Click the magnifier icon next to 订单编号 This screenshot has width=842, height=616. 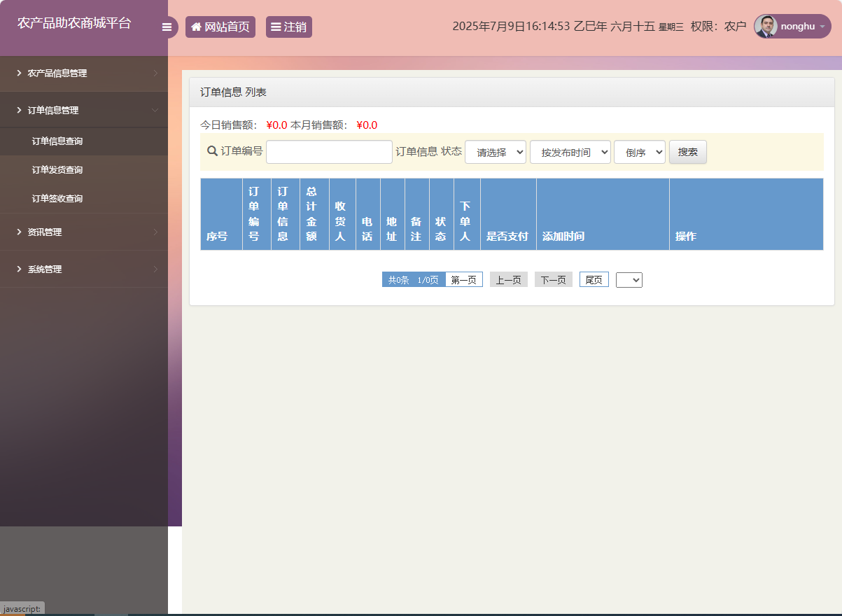tap(210, 151)
